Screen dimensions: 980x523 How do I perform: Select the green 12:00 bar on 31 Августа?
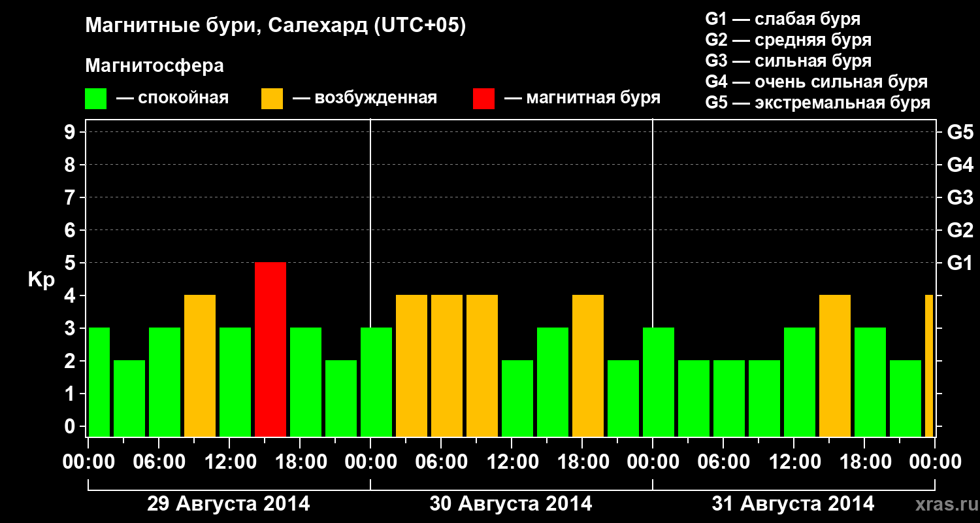(x=800, y=382)
